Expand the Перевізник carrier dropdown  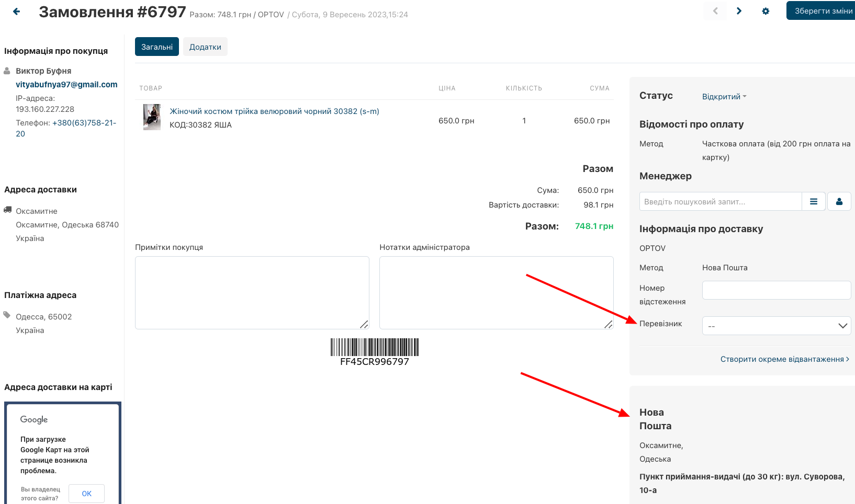click(776, 326)
